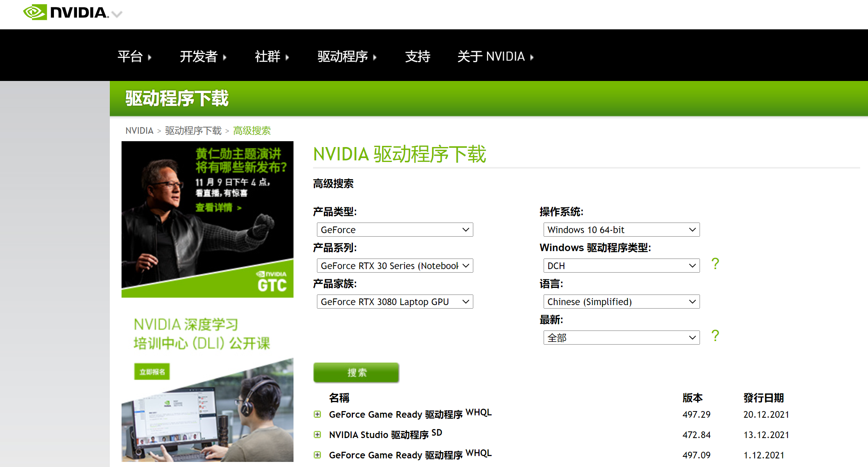
Task: Click version number 497.29
Action: 696,415
